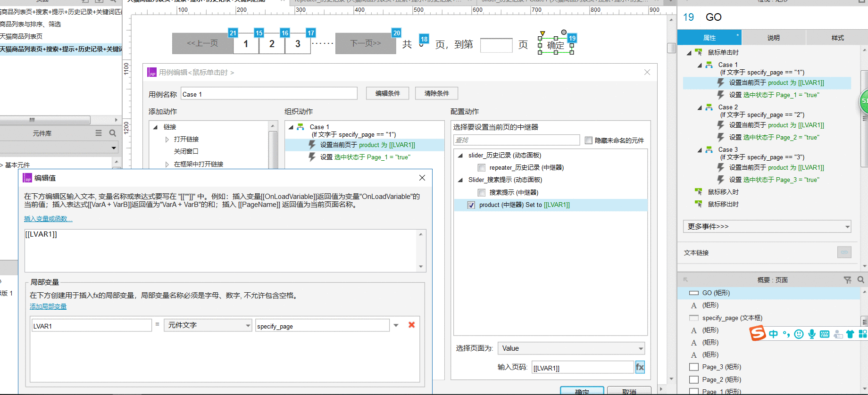Search the 概要 outline panel
Image resolution: width=868 pixels, height=395 pixels.
click(860, 280)
